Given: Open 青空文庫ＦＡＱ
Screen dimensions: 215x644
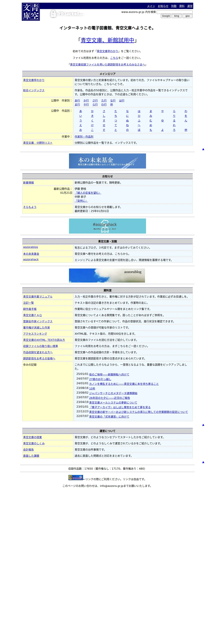Looking at the screenshot, I should [32, 315].
